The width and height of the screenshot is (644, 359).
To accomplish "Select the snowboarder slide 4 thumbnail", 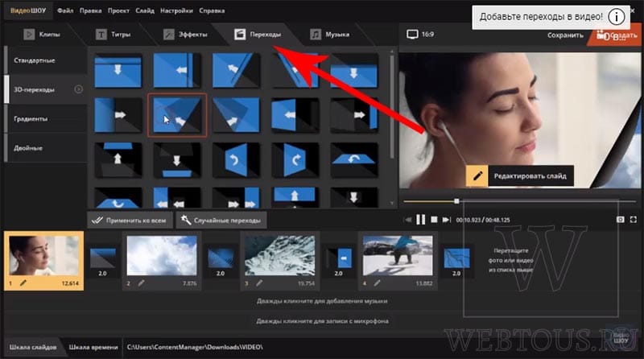I will pyautogui.click(x=398, y=255).
